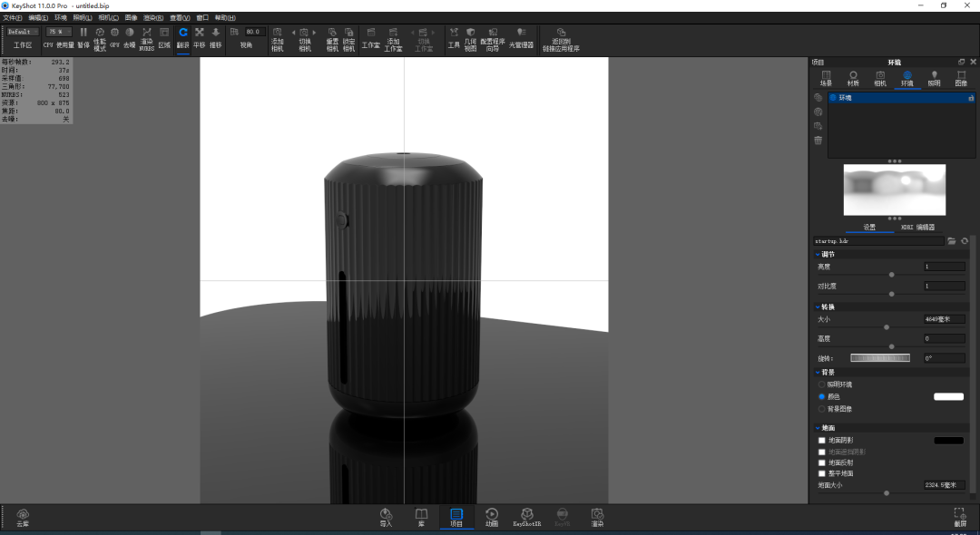The image size is (980, 535).
Task: Browse HDR file with folder icon
Action: (x=951, y=241)
